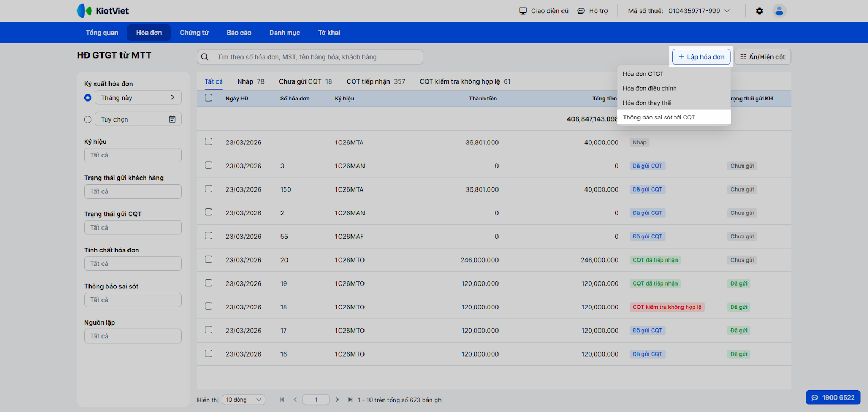
Task: Choose Thông báo sai sót tới CQT
Action: point(659,117)
